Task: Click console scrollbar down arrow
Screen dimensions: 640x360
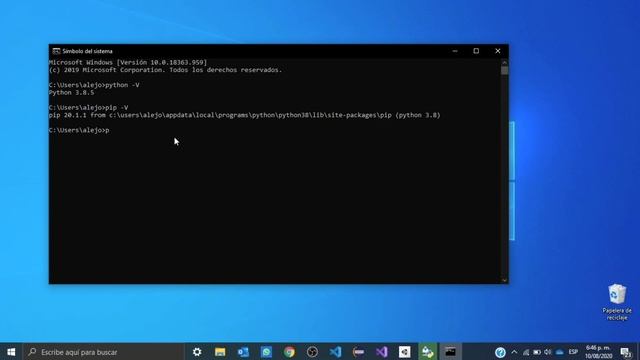Action: click(504, 280)
